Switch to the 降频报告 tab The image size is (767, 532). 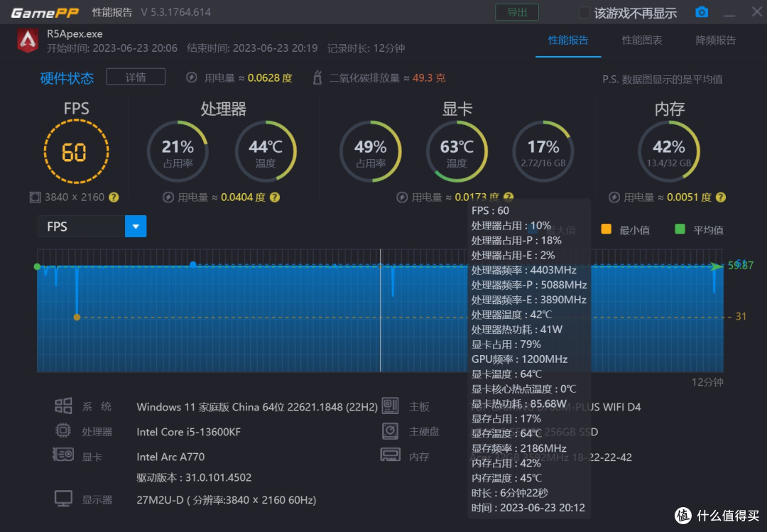tap(715, 40)
